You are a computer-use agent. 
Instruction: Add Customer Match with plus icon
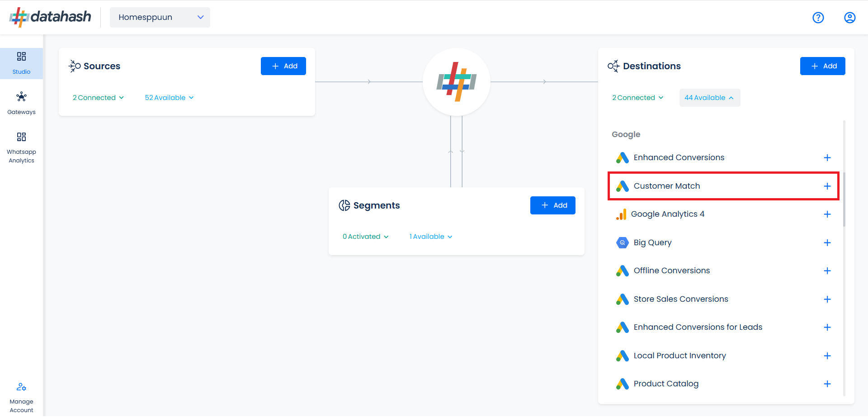(x=827, y=186)
